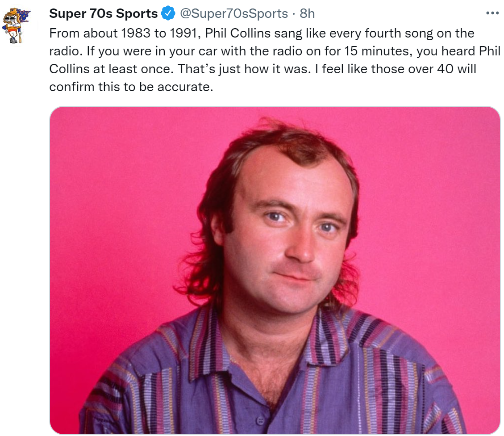Click the blue verified badge icon
Image resolution: width=504 pixels, height=436 pixels.
168,13
